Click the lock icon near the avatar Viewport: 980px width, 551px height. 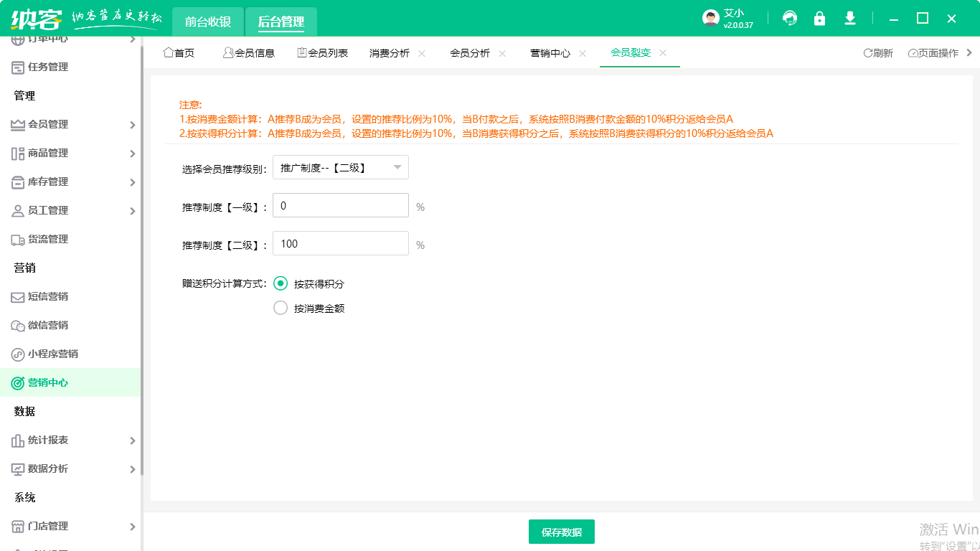coord(819,18)
